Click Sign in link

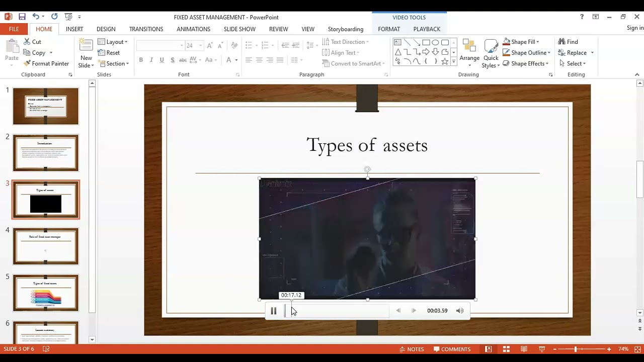click(x=635, y=28)
